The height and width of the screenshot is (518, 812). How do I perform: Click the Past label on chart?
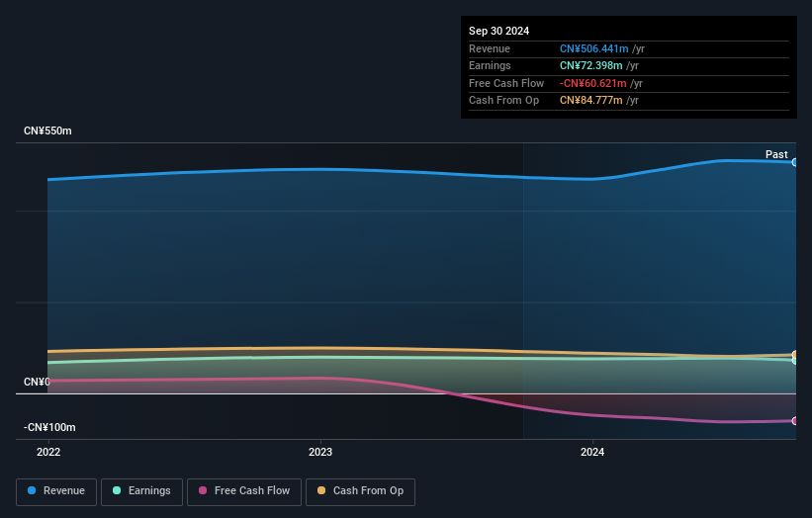click(776, 154)
